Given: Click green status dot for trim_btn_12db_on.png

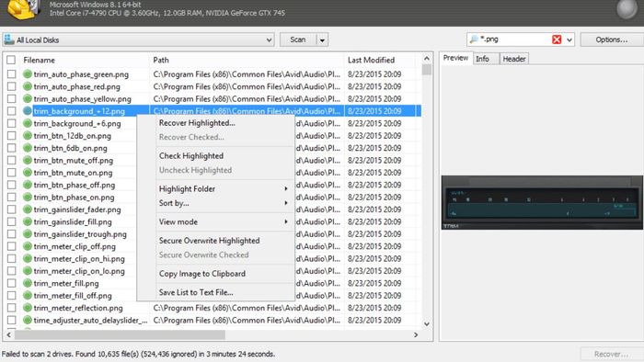Looking at the screenshot, I should pos(28,136).
